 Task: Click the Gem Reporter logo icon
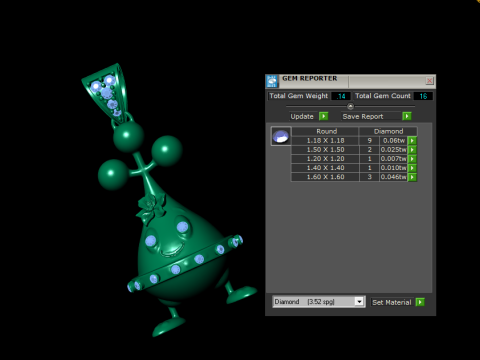[x=272, y=81]
